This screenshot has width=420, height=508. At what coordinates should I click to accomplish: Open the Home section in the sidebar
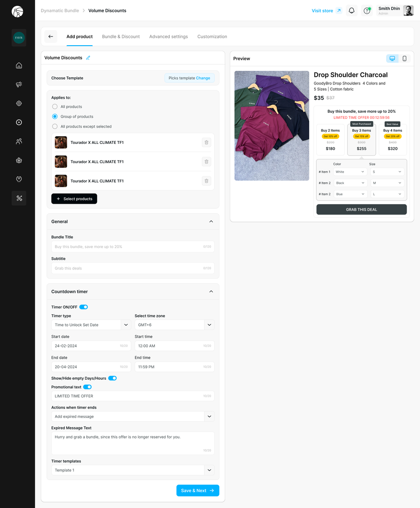pyautogui.click(x=19, y=65)
